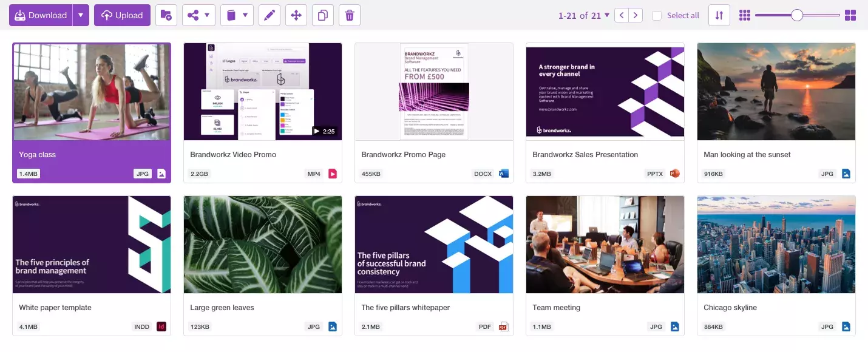The image size is (868, 352).
Task: Click image file icon on Large green leaves
Action: [333, 327]
